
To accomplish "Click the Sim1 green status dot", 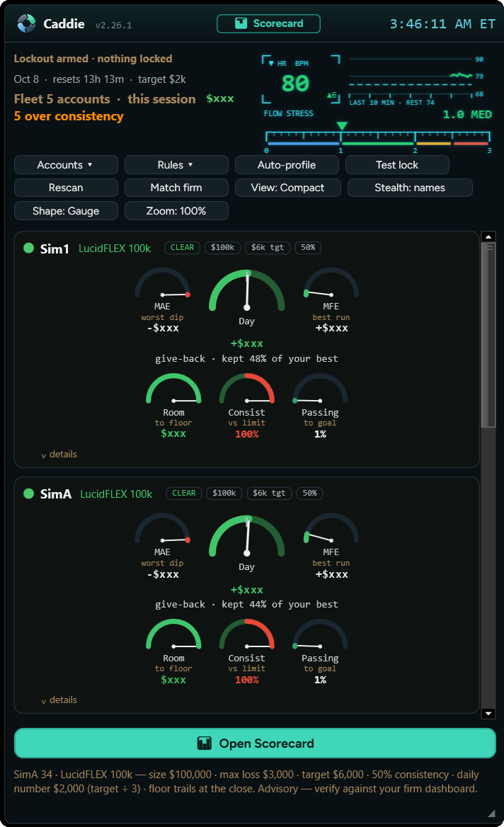I will pos(29,248).
